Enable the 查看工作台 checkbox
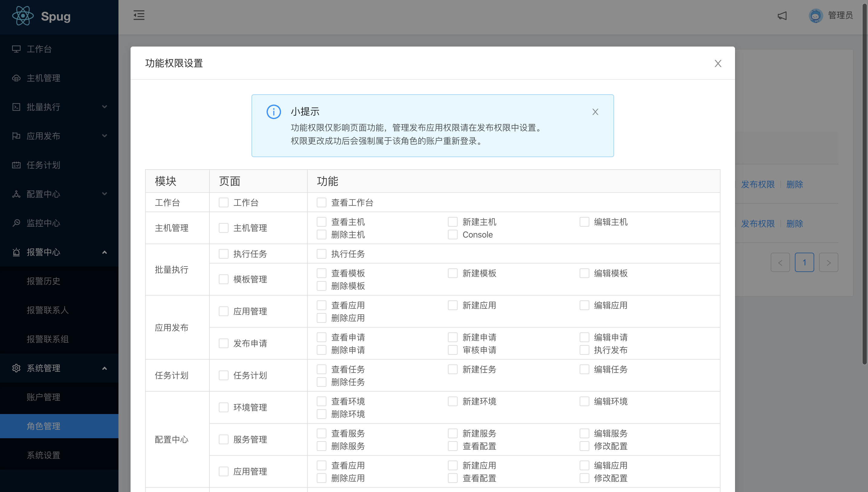This screenshot has width=868, height=492. point(321,202)
